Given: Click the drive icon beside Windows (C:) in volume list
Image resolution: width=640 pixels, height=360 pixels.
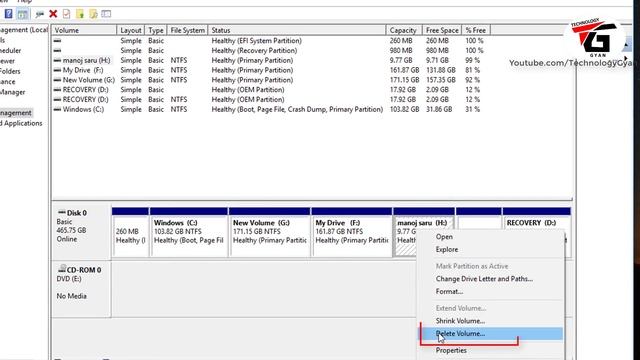Looking at the screenshot, I should click(58, 109).
